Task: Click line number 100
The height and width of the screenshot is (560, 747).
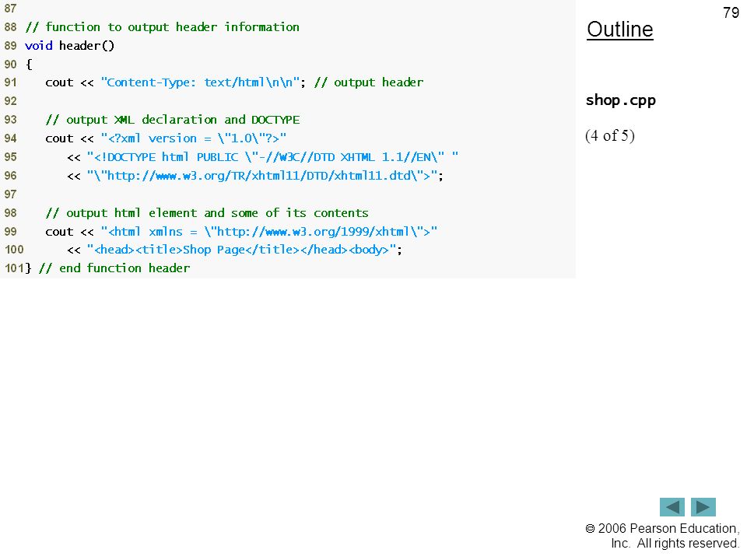Action: (x=14, y=250)
